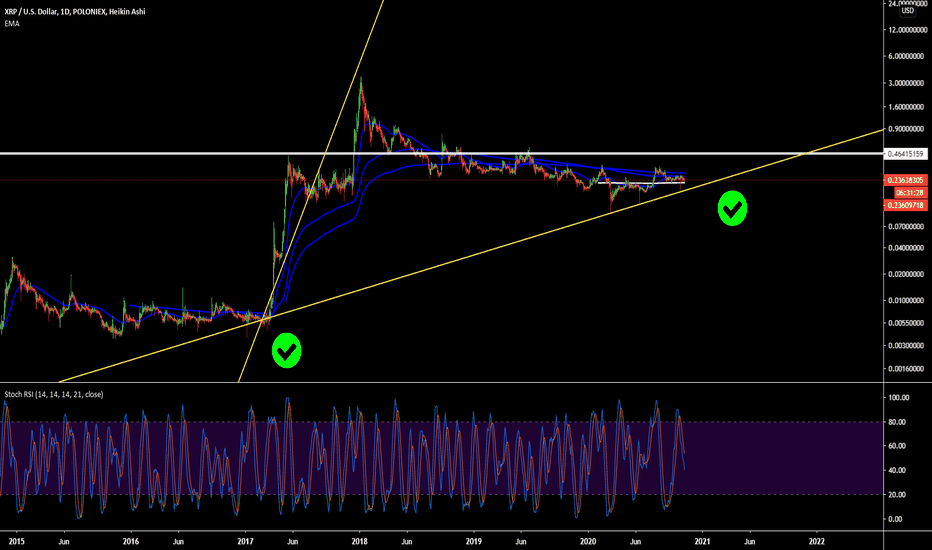Click the 0.00300000 price axis value
The height and width of the screenshot is (550, 932).
906,345
